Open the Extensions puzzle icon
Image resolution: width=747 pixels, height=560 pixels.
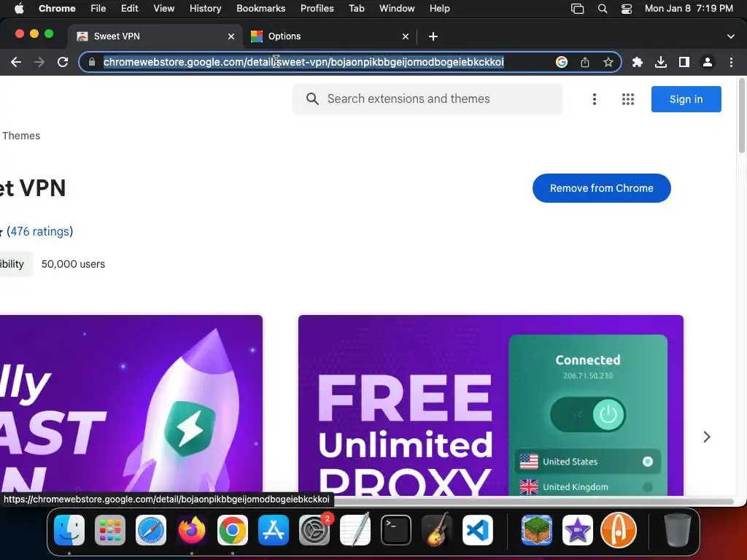click(638, 62)
